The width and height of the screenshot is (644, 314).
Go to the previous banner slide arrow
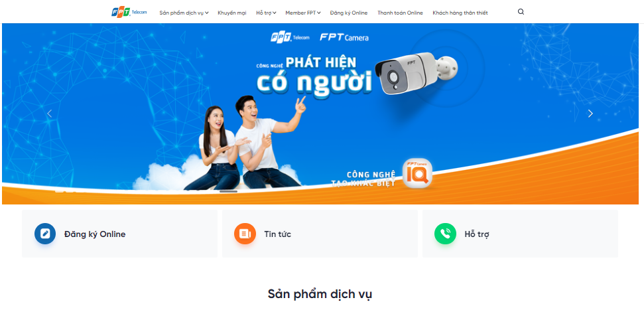[x=49, y=114]
